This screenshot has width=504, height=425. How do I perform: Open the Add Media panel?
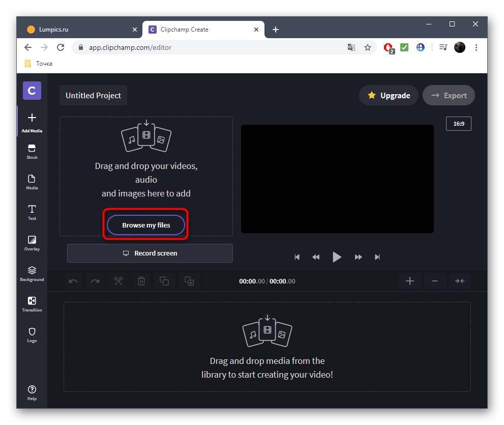click(32, 122)
